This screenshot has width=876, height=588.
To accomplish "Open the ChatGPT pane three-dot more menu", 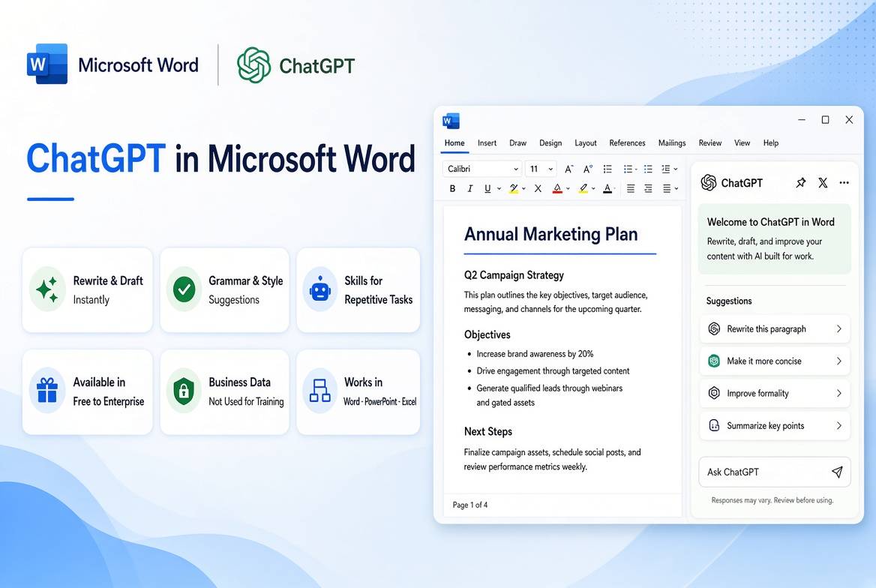I will tap(844, 183).
